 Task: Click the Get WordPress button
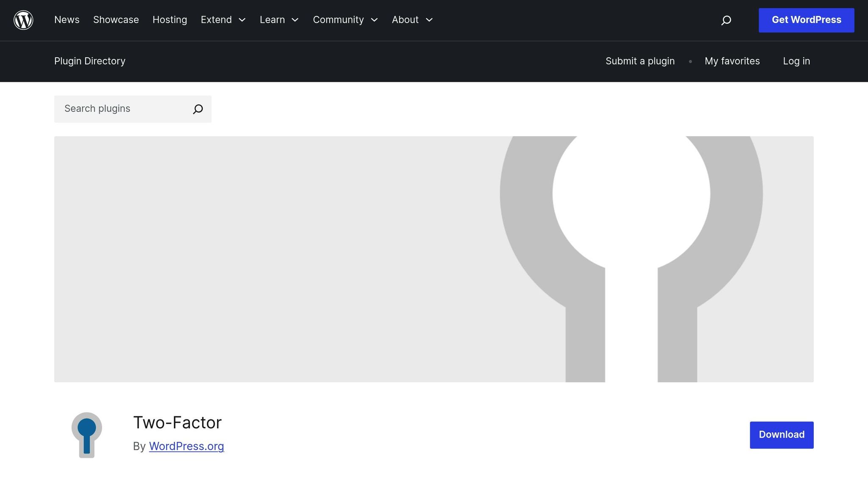point(806,20)
